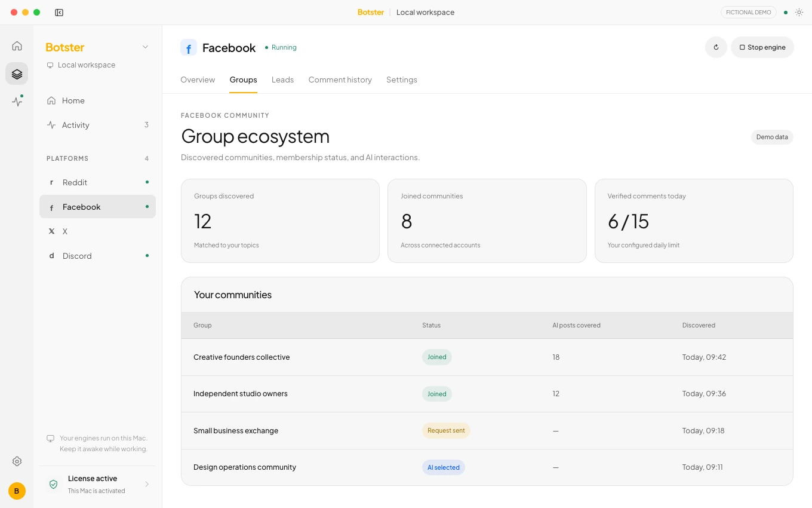Select Small business exchange group row
Viewport: 812px width, 508px height.
coord(487,431)
